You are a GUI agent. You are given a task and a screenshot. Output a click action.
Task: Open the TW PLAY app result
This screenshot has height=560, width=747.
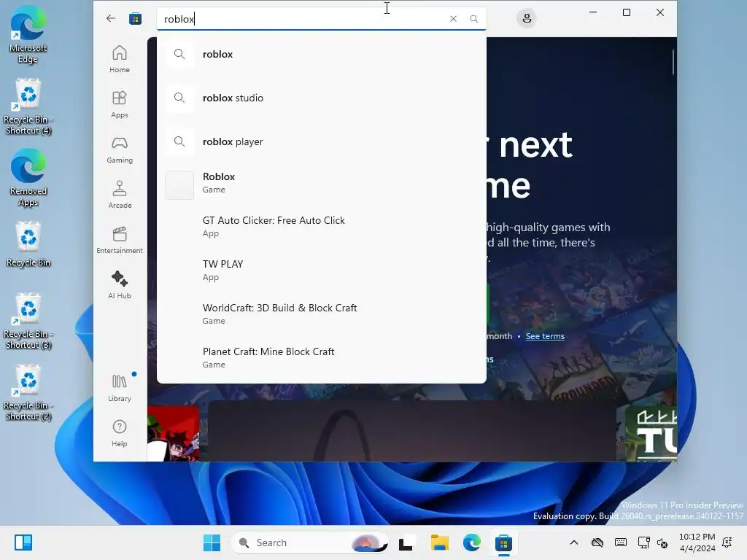(322, 271)
